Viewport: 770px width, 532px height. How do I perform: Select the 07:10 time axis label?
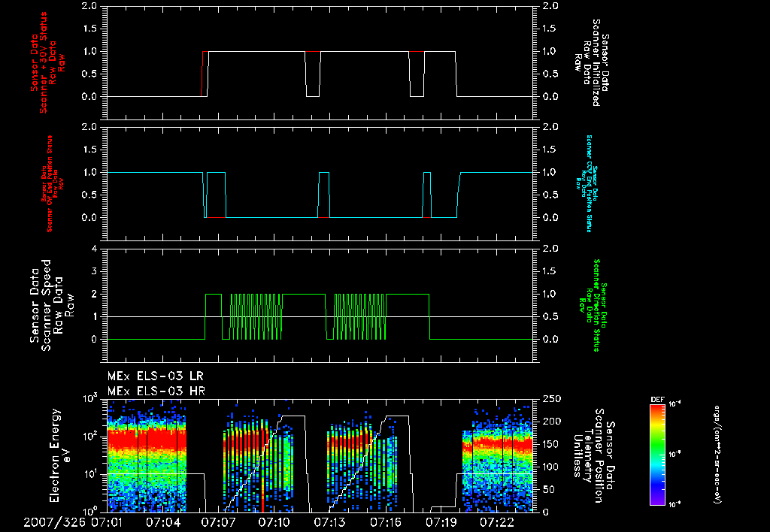click(x=274, y=521)
